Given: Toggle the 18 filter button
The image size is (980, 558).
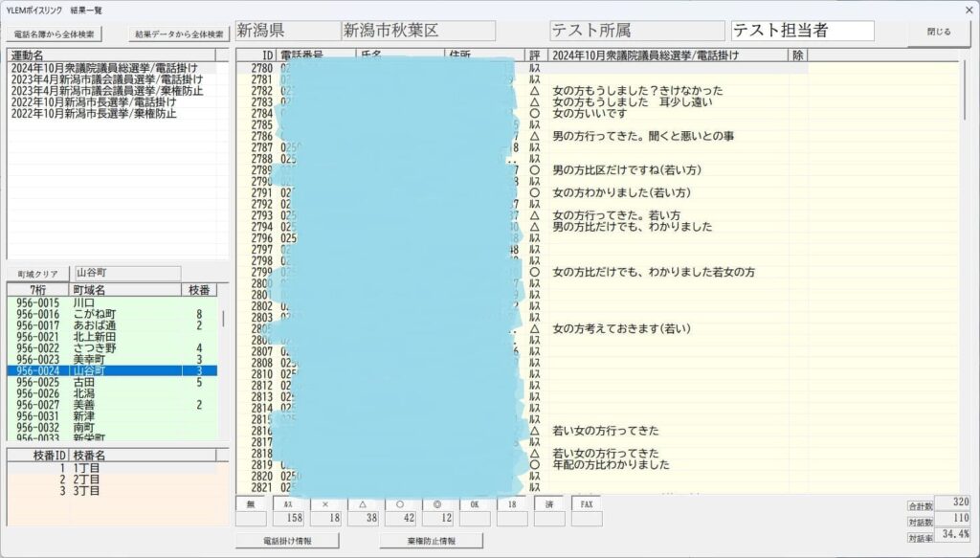Looking at the screenshot, I should pyautogui.click(x=512, y=503).
